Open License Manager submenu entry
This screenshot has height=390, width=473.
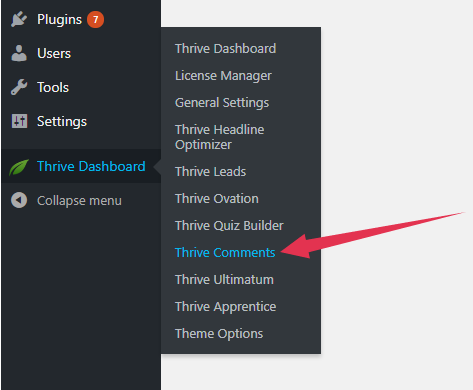[x=223, y=76]
